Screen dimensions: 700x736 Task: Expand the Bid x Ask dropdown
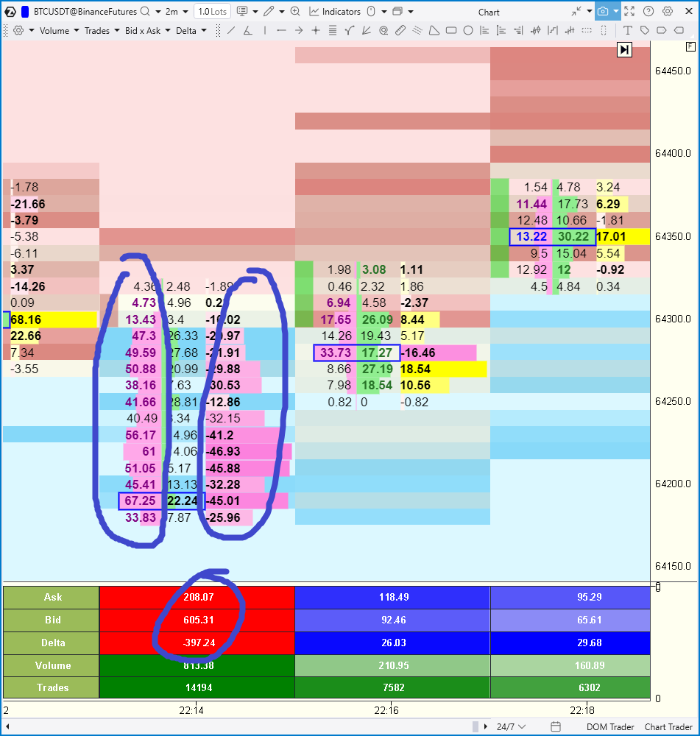click(x=147, y=31)
